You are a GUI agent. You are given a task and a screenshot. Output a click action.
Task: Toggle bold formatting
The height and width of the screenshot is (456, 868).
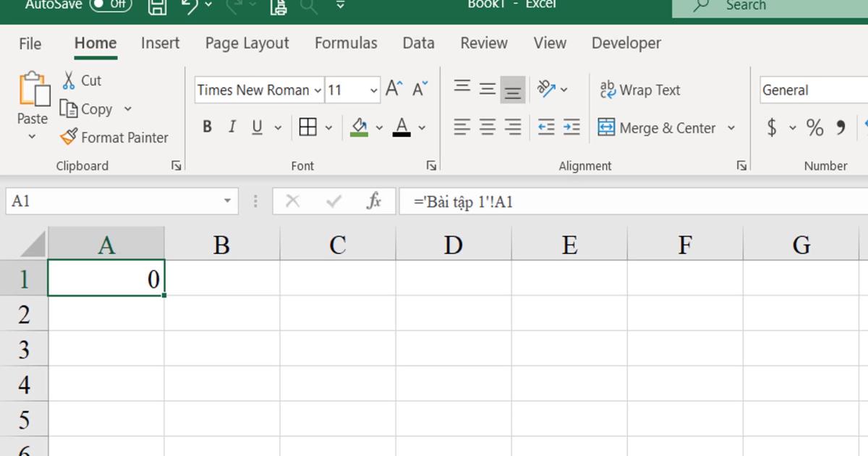[x=208, y=127]
